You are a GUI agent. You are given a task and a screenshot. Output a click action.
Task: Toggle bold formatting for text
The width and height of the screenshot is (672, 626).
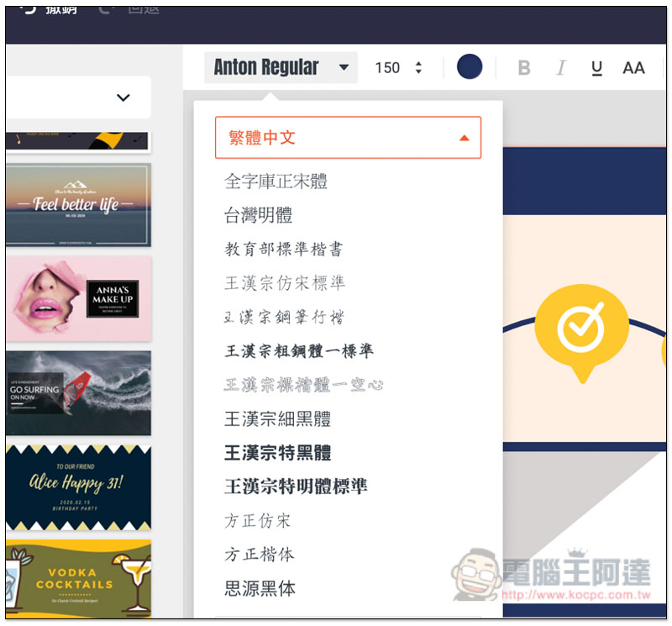point(523,68)
